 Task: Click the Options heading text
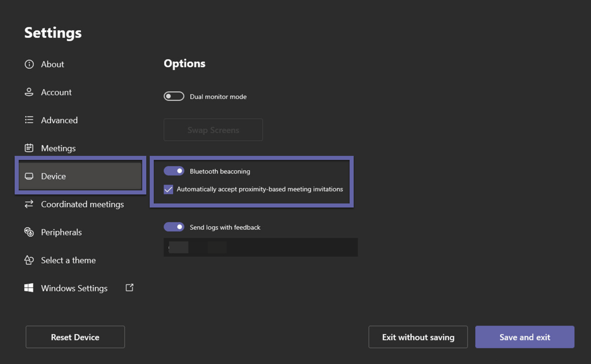pyautogui.click(x=185, y=63)
